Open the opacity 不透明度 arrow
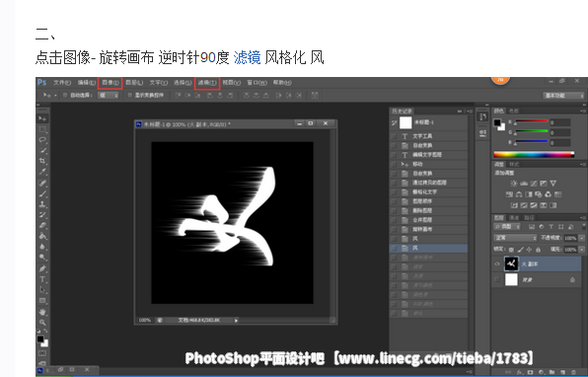 pos(582,238)
